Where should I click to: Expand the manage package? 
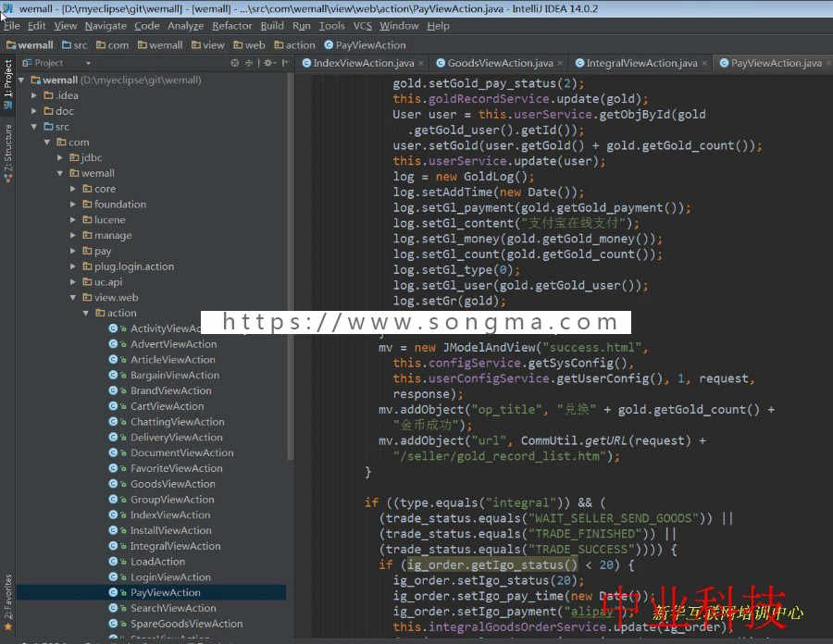click(73, 235)
